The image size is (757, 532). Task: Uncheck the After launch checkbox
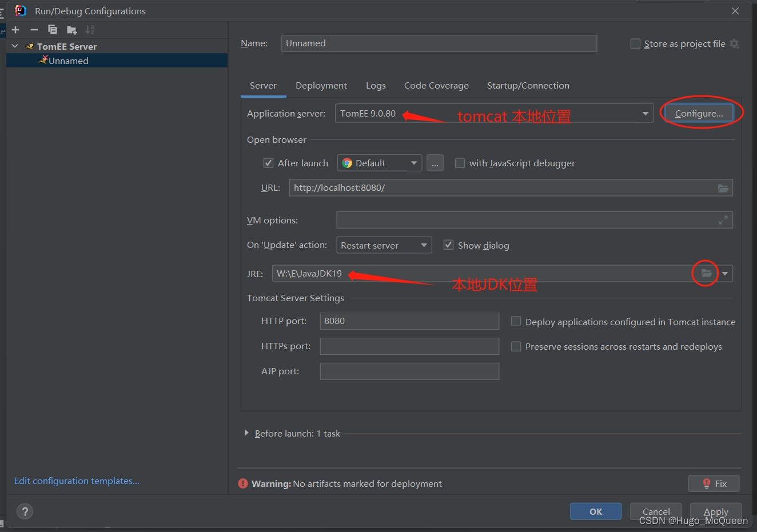[x=268, y=163]
